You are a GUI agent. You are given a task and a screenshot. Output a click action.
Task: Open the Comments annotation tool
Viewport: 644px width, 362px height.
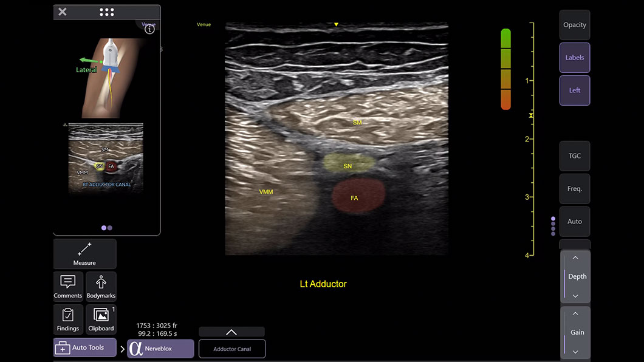pyautogui.click(x=68, y=287)
